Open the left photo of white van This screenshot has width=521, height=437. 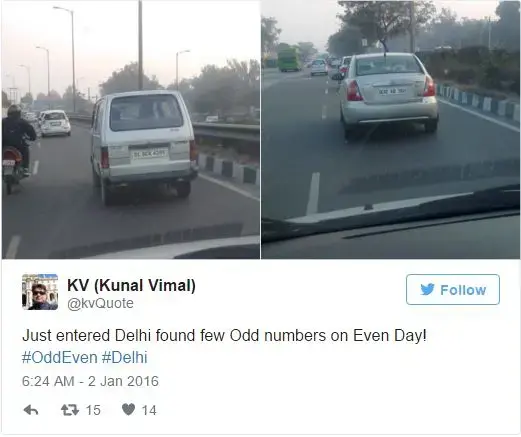point(131,129)
